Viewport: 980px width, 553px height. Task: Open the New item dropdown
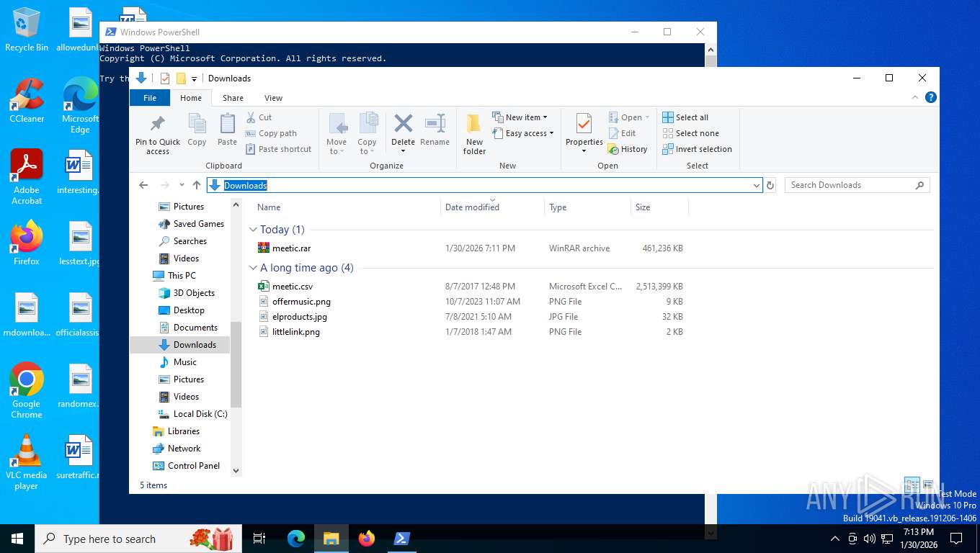520,117
